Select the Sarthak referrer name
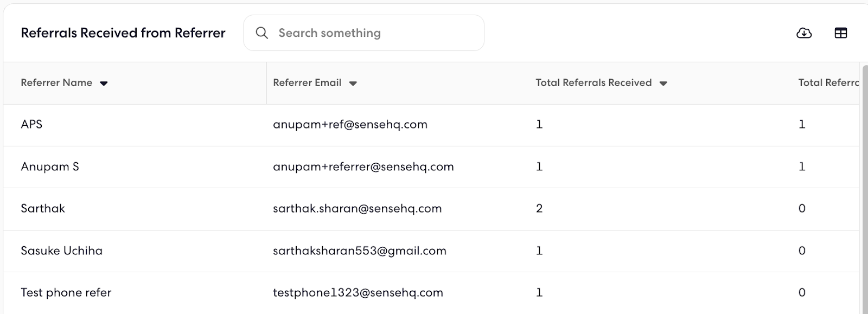Viewport: 868px width, 314px height. click(43, 208)
